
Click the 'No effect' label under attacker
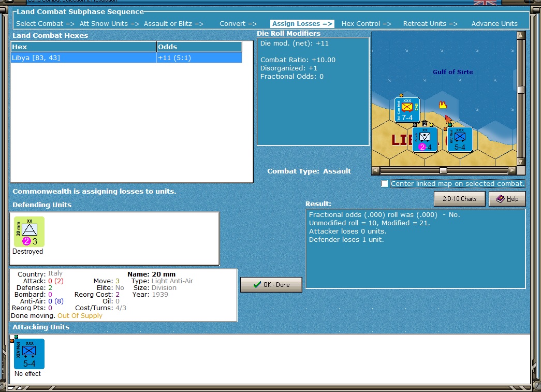(x=27, y=374)
